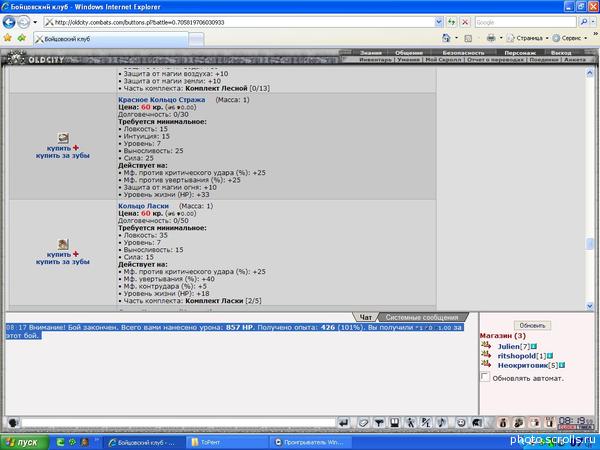The image size is (600, 450).
Task: Click the eraser clear chat icon
Action: coord(363,423)
